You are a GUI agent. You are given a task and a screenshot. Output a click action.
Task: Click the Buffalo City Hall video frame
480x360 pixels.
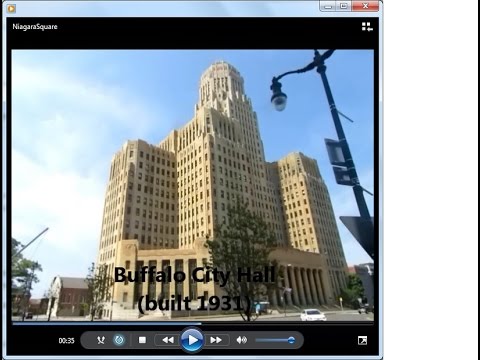coord(193,185)
